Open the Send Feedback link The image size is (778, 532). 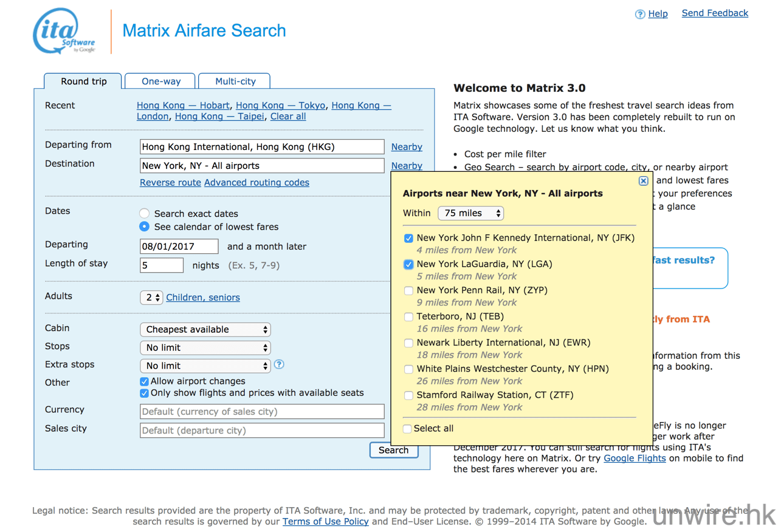pos(715,13)
